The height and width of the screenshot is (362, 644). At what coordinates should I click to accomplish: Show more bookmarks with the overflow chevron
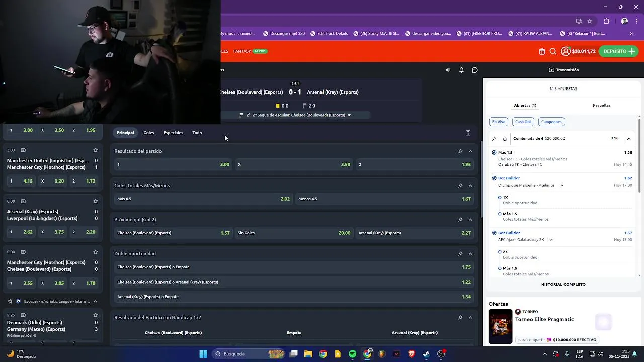[x=632, y=34]
